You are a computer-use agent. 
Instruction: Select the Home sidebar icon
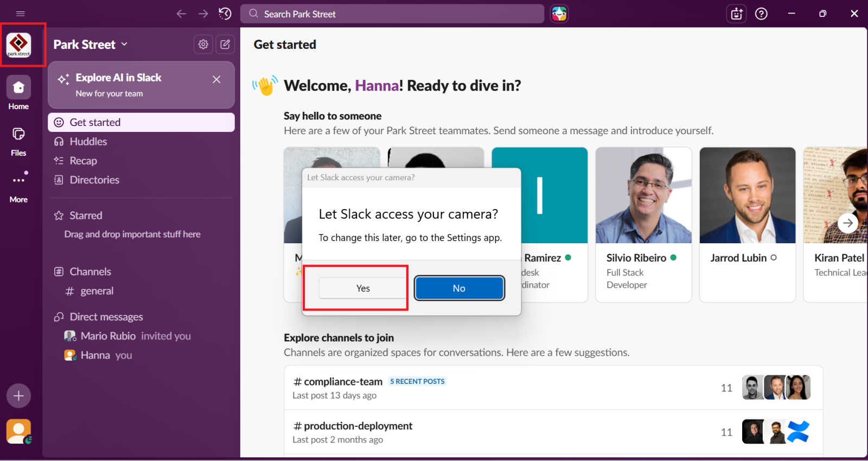tap(18, 93)
